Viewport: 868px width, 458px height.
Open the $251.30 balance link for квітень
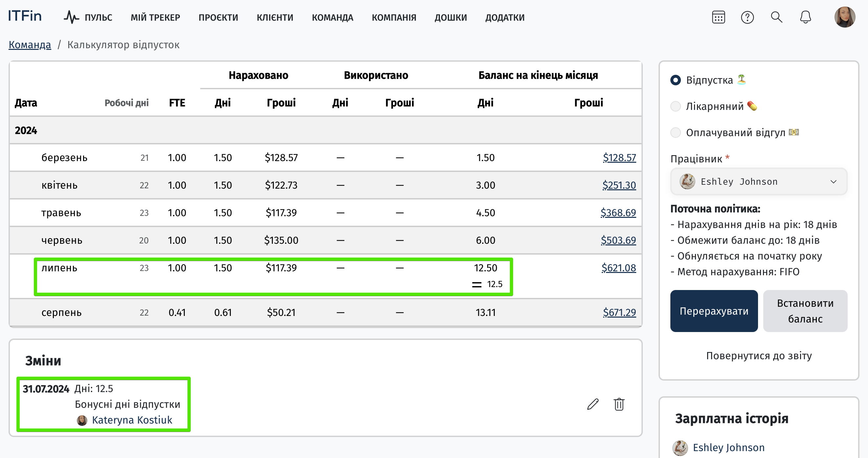coord(619,185)
